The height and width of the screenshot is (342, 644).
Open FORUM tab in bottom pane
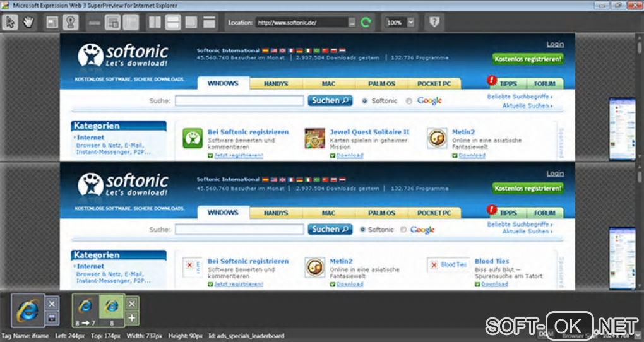click(545, 213)
